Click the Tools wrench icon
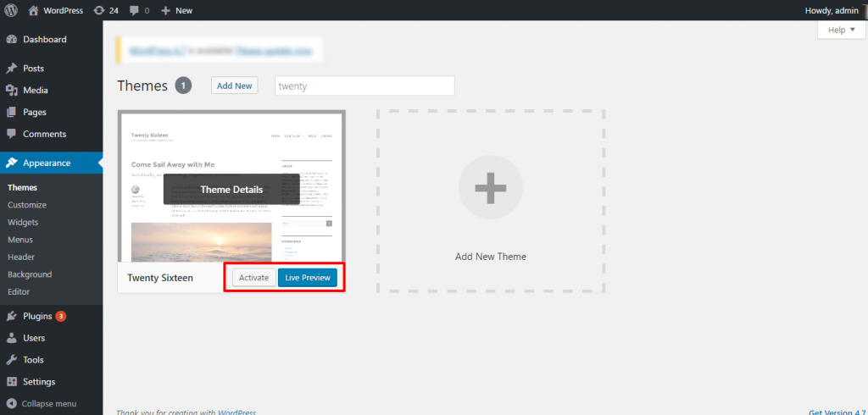 tap(11, 360)
